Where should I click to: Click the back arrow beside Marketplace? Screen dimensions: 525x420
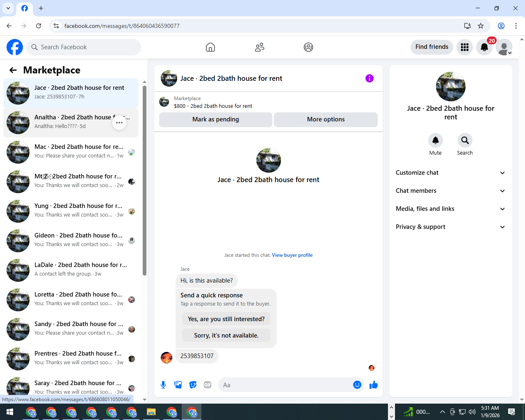pos(13,70)
